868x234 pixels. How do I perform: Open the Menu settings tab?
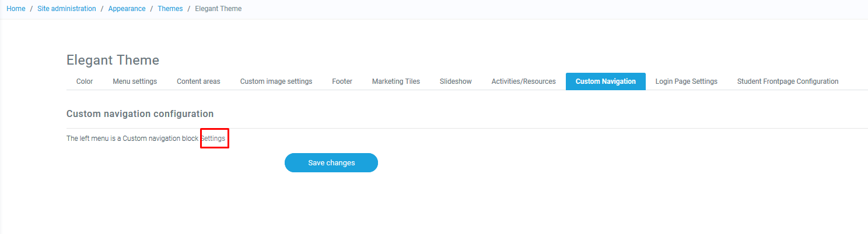tap(135, 81)
